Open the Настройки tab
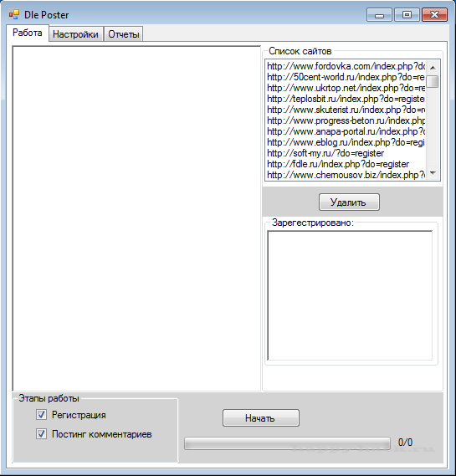This screenshot has height=476, width=456. pyautogui.click(x=75, y=34)
